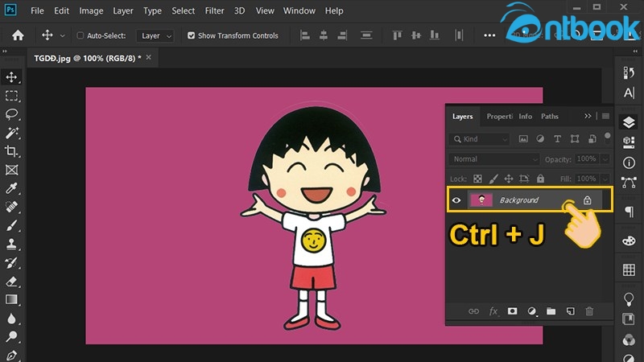Image resolution: width=644 pixels, height=362 pixels.
Task: Hide the Background layer with the eye icon
Action: coord(456,200)
